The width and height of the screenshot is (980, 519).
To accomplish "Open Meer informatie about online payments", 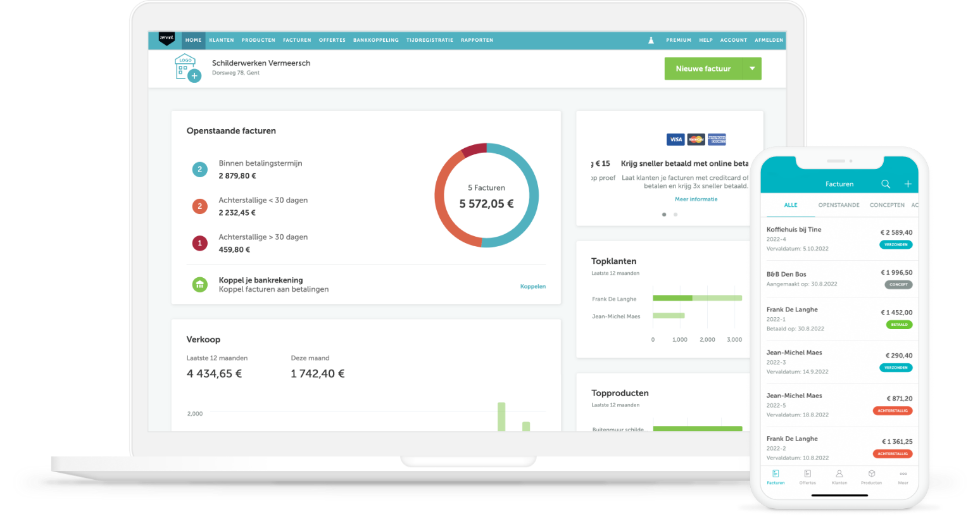I will [x=696, y=199].
